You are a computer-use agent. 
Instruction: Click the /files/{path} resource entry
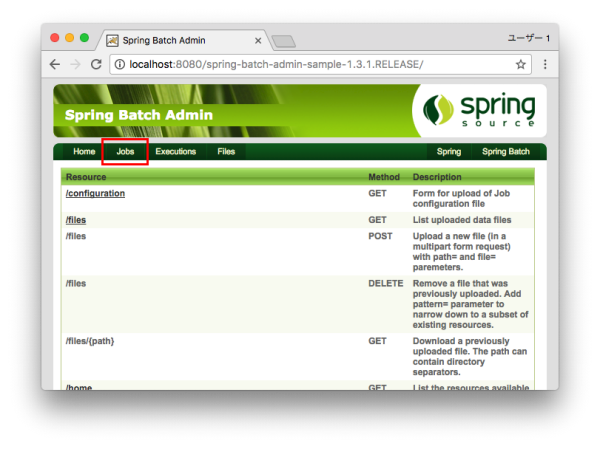90,341
